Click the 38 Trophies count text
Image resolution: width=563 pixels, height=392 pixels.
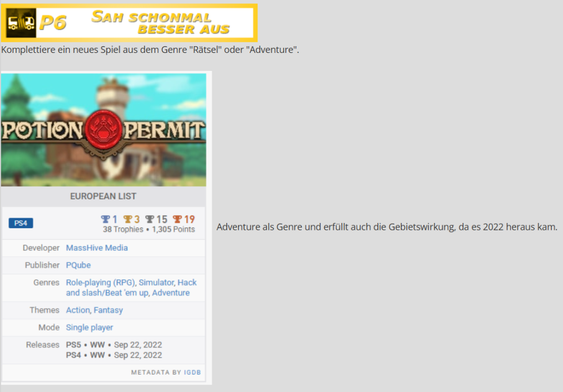pos(123,229)
